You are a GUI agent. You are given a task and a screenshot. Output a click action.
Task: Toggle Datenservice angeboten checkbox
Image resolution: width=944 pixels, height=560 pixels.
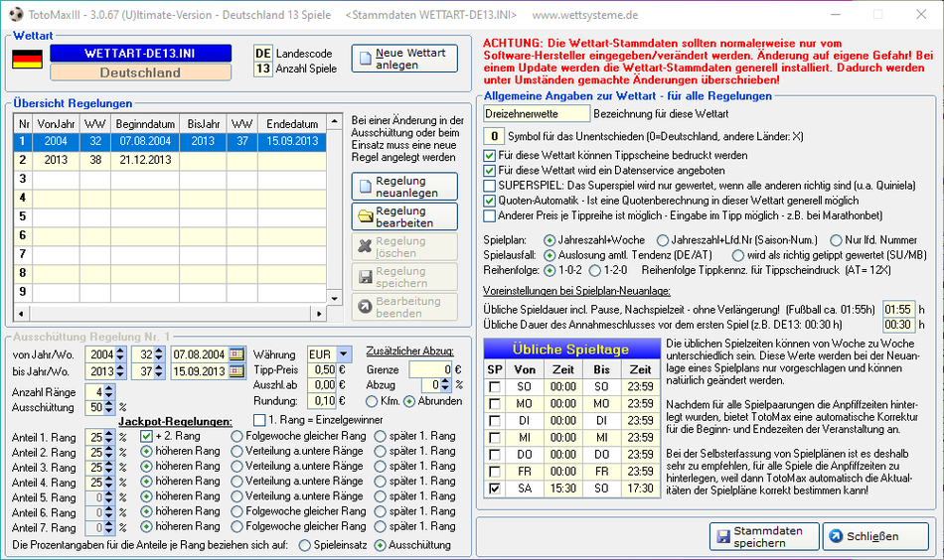490,170
